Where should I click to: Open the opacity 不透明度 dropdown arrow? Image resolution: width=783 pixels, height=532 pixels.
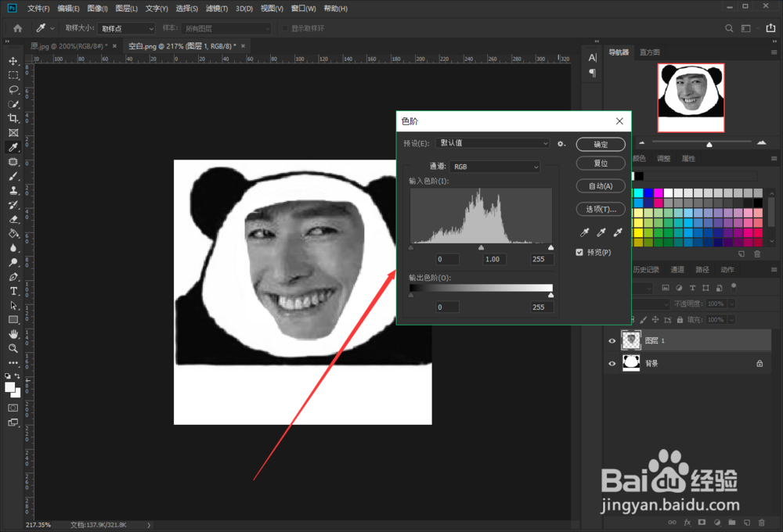731,304
